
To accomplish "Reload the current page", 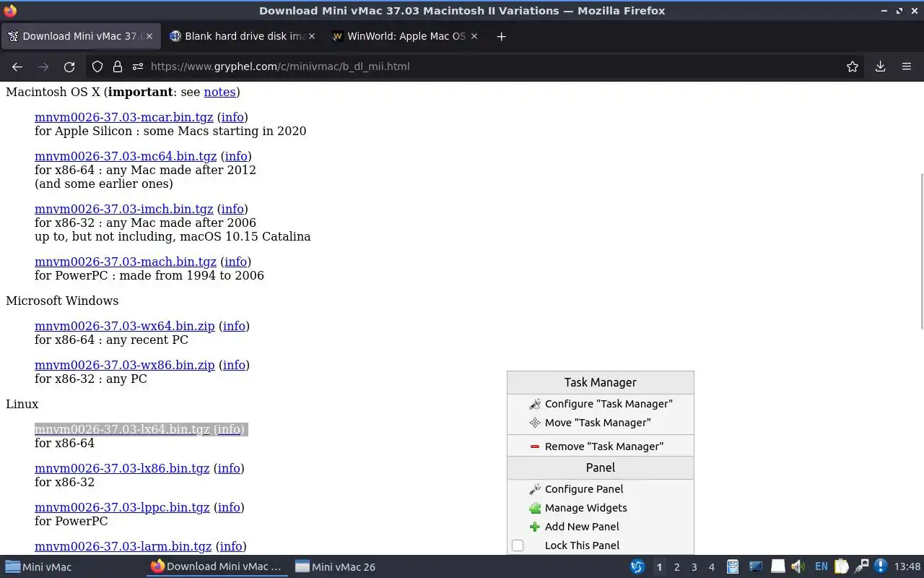I will click(x=69, y=66).
